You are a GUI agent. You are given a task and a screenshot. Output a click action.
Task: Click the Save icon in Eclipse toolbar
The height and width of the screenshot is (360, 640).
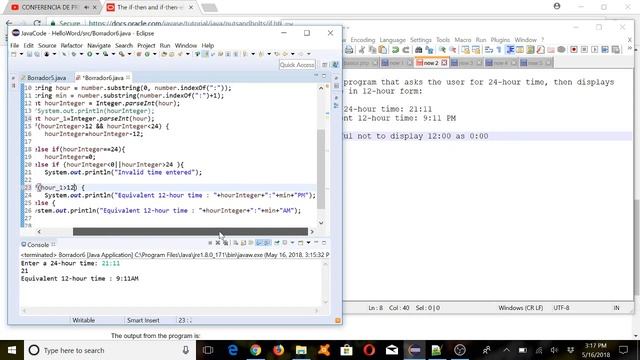click(x=29, y=54)
